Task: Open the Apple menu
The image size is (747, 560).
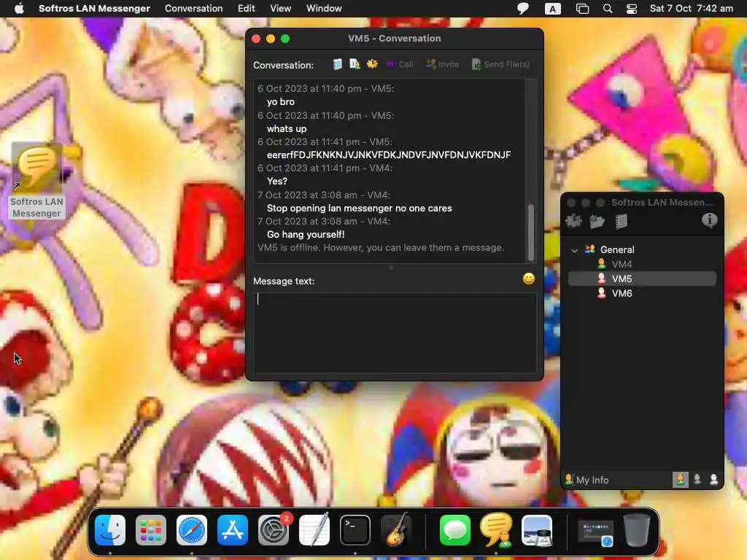Action: click(x=19, y=9)
